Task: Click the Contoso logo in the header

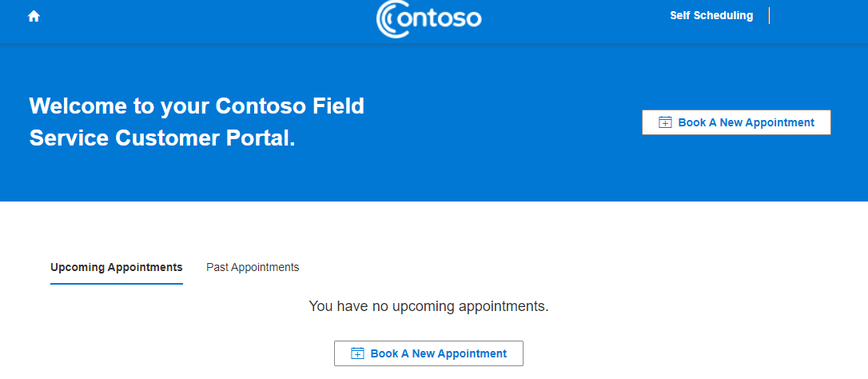Action: (x=429, y=18)
